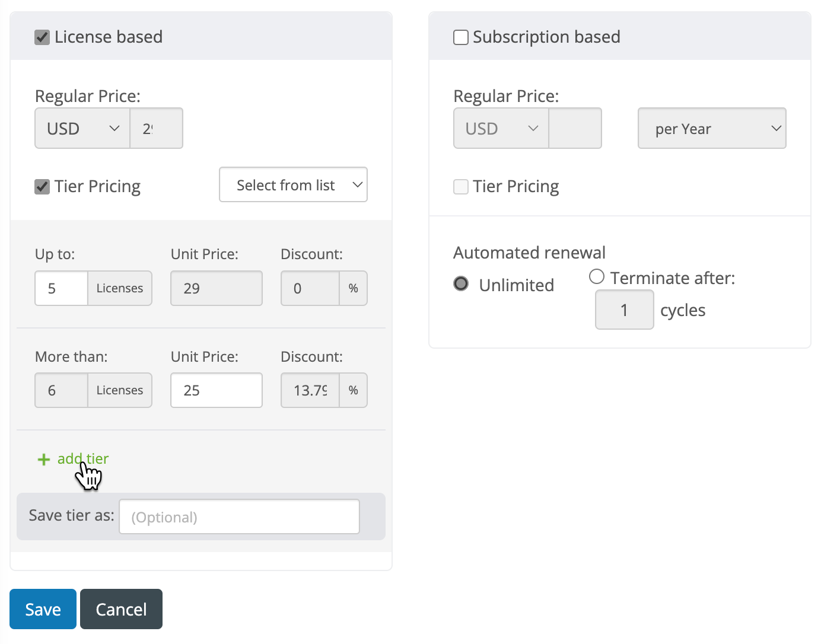Screen dimensions: 821x644
Task: Click the second tier Unit Price field showing 25
Action: click(x=217, y=390)
